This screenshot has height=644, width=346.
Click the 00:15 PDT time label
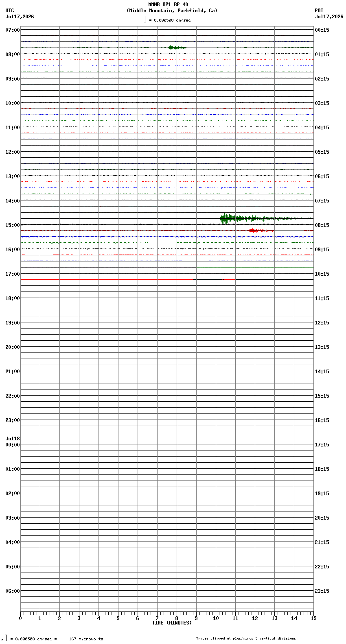322,30
